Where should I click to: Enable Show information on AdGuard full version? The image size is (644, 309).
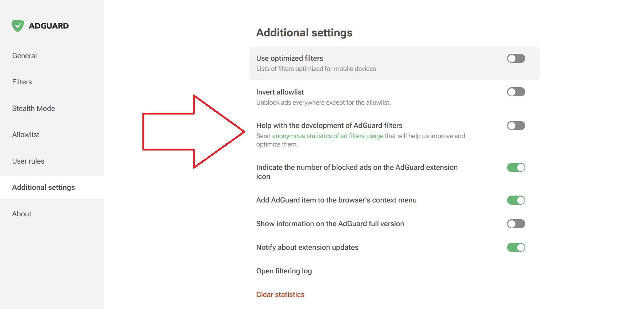point(516,224)
